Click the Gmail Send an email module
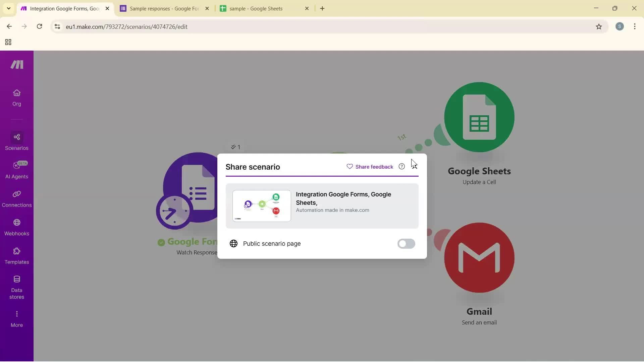Image resolution: width=644 pixels, height=362 pixels. tap(479, 258)
